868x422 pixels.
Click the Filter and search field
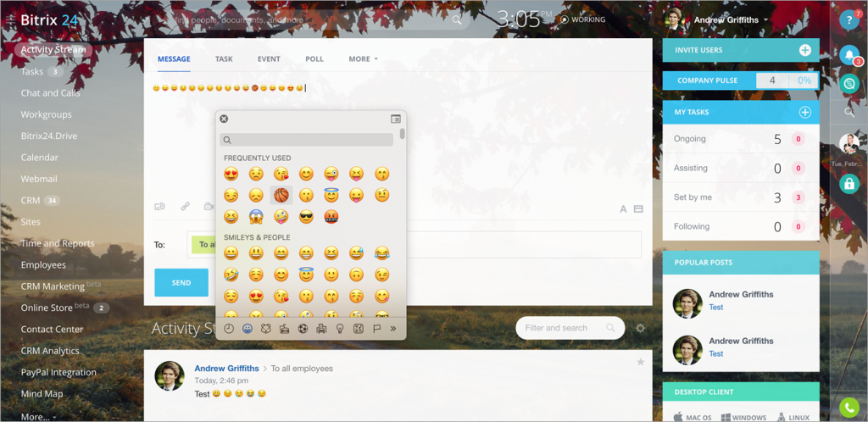[570, 328]
